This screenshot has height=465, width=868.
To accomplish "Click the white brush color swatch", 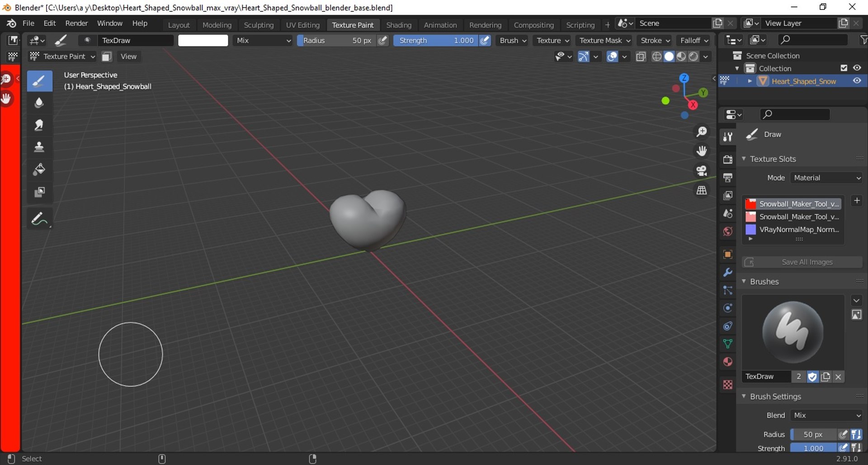I will point(203,40).
